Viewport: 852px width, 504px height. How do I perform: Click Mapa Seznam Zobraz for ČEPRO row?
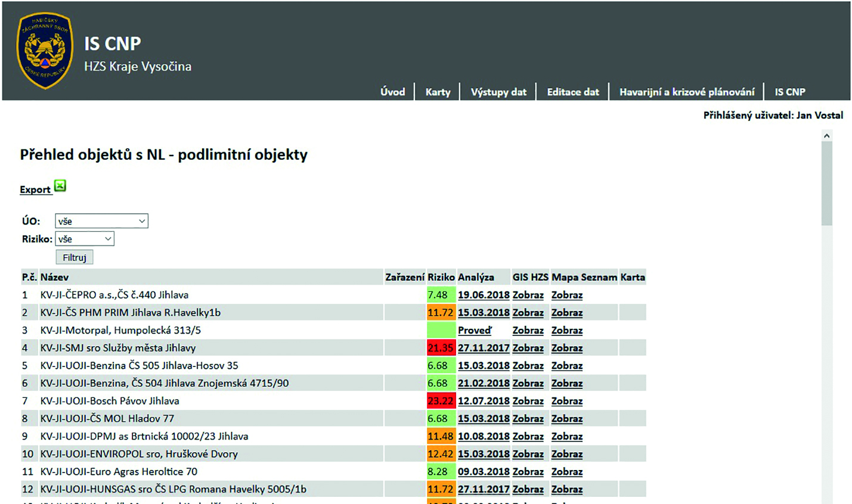pyautogui.click(x=567, y=295)
